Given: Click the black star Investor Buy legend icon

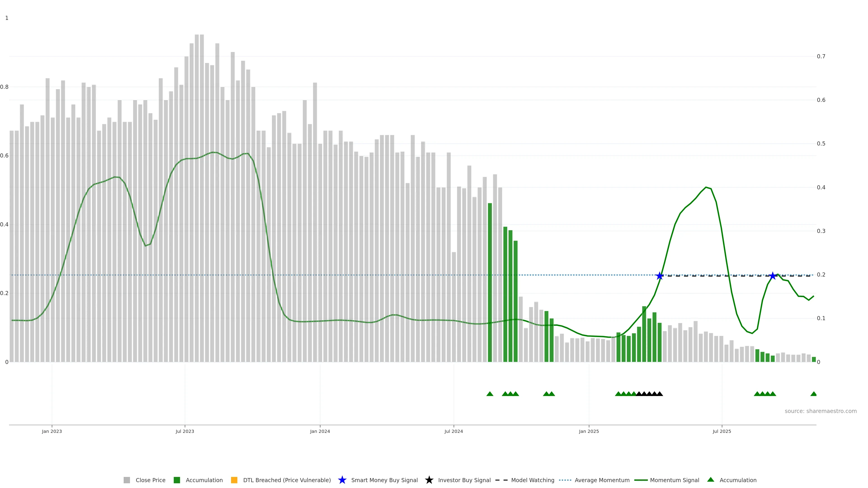Looking at the screenshot, I should click(429, 480).
